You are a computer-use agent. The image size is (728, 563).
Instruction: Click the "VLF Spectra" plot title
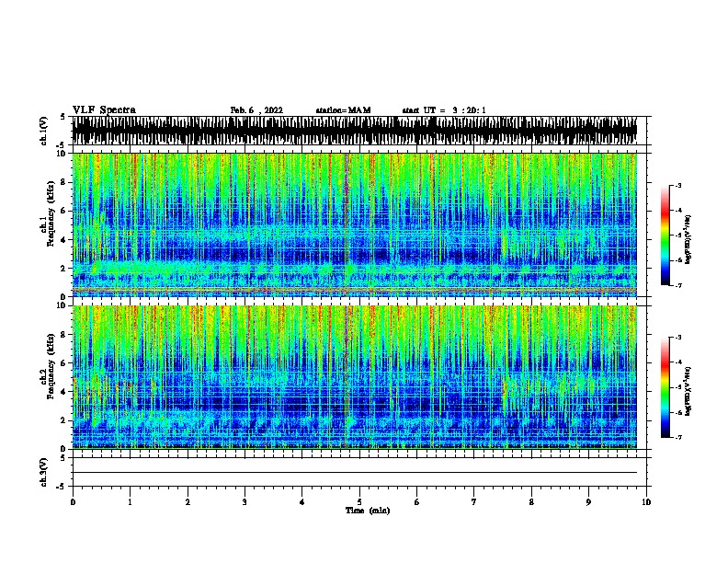[x=104, y=110]
